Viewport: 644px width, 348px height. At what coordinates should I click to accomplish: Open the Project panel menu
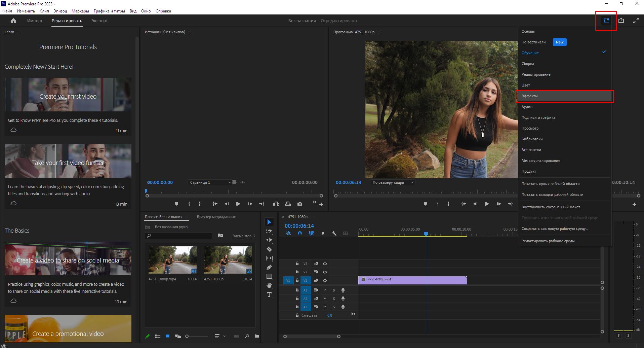[x=188, y=217]
